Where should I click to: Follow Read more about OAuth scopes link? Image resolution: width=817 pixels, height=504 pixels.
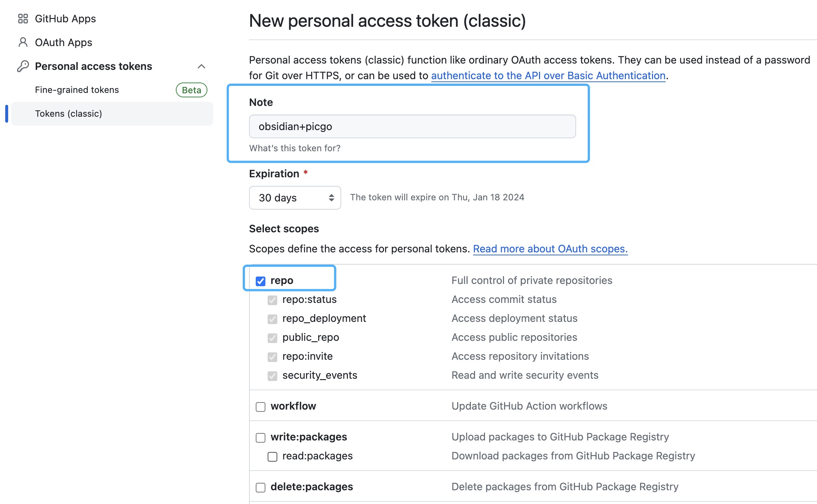(550, 249)
